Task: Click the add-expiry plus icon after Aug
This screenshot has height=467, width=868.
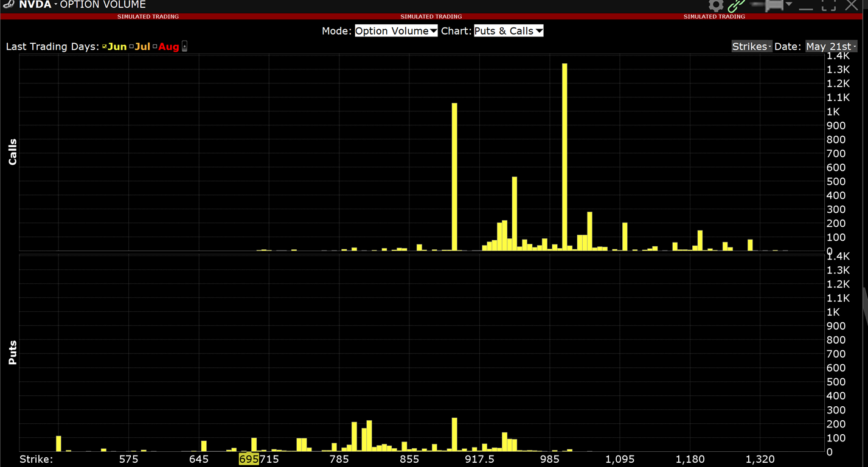Action: 185,47
